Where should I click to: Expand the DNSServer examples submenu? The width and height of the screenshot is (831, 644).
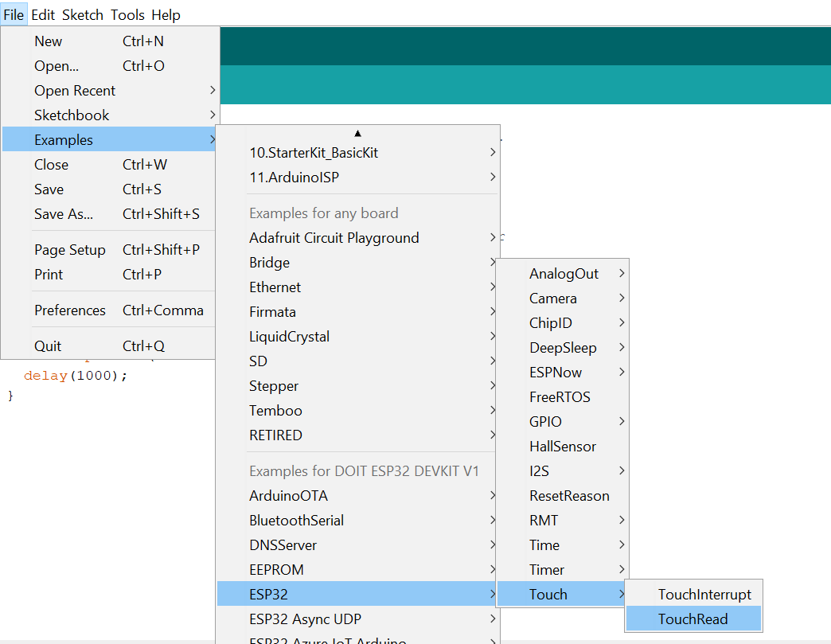[357, 544]
